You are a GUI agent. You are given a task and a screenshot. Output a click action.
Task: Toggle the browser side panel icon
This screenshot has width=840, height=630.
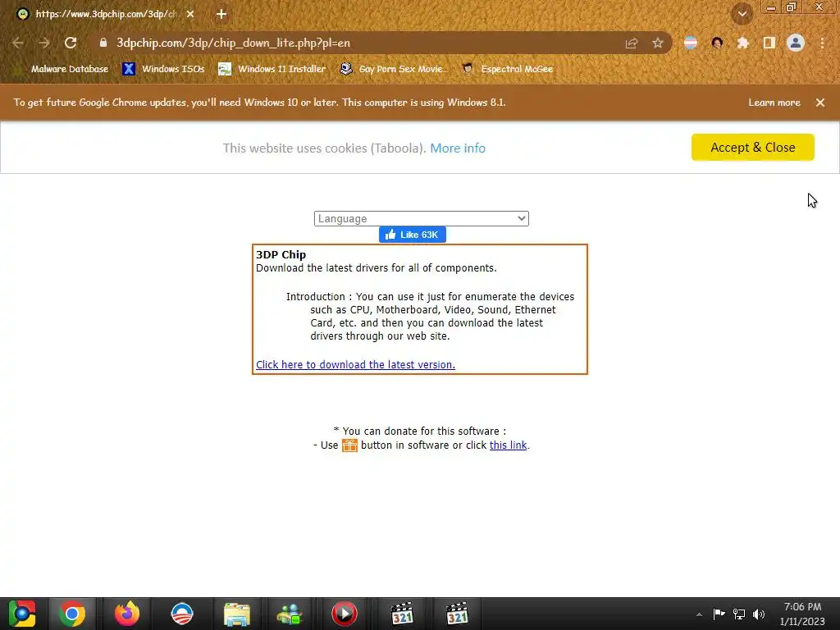tap(769, 43)
